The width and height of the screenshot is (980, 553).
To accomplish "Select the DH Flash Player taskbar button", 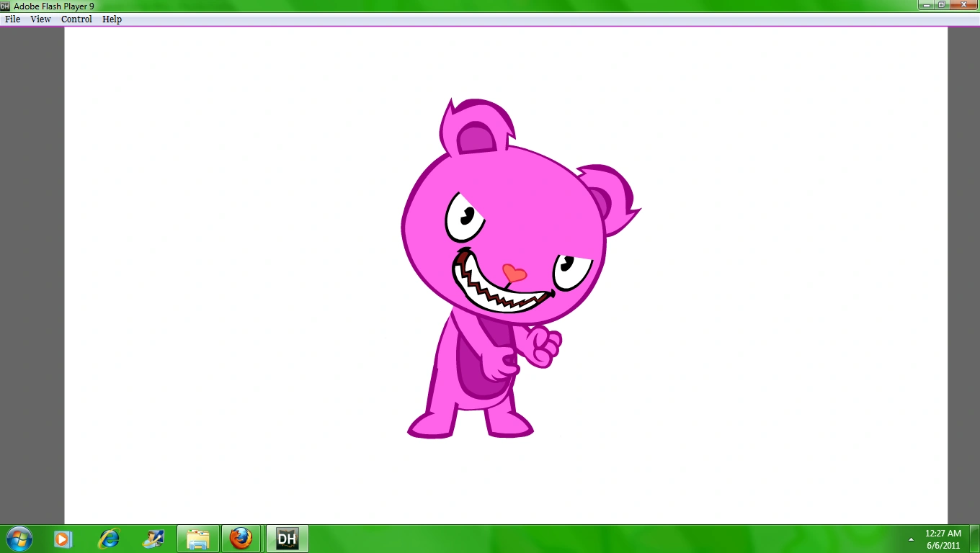I will (288, 539).
